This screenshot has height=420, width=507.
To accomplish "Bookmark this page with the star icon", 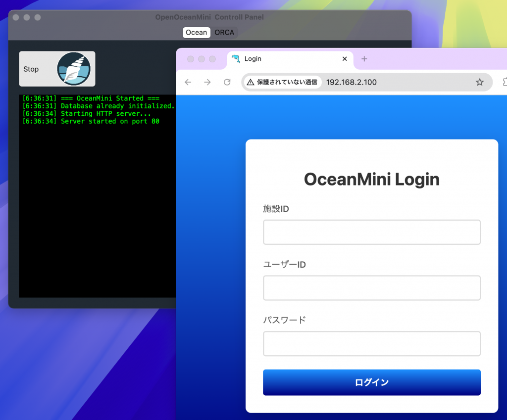I will click(479, 82).
